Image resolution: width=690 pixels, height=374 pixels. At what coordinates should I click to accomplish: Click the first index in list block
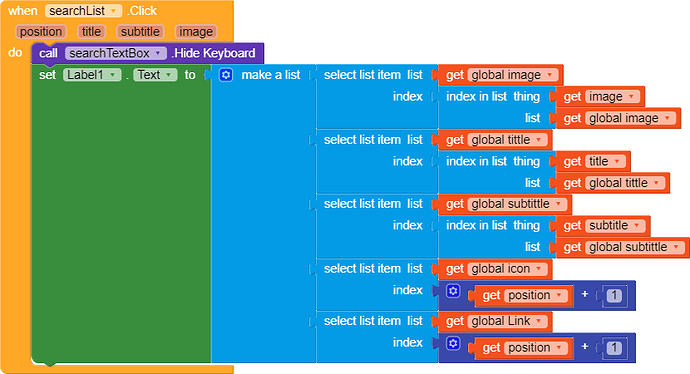tap(493, 97)
